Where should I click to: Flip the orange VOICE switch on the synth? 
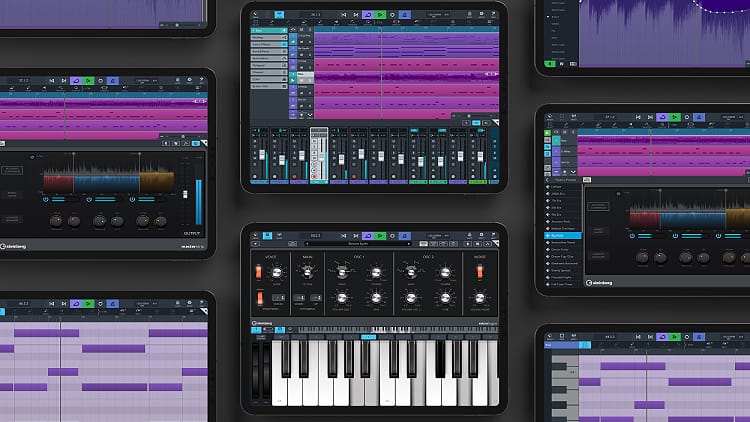(x=258, y=272)
